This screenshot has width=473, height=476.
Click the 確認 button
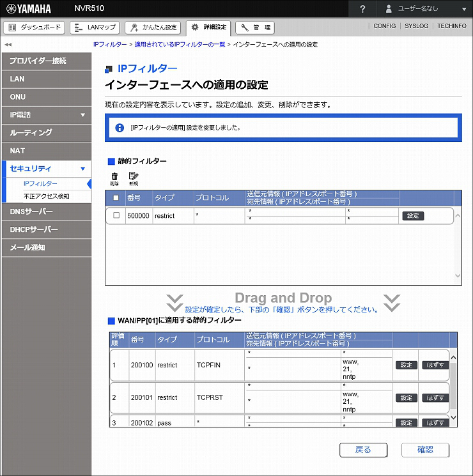(x=425, y=450)
